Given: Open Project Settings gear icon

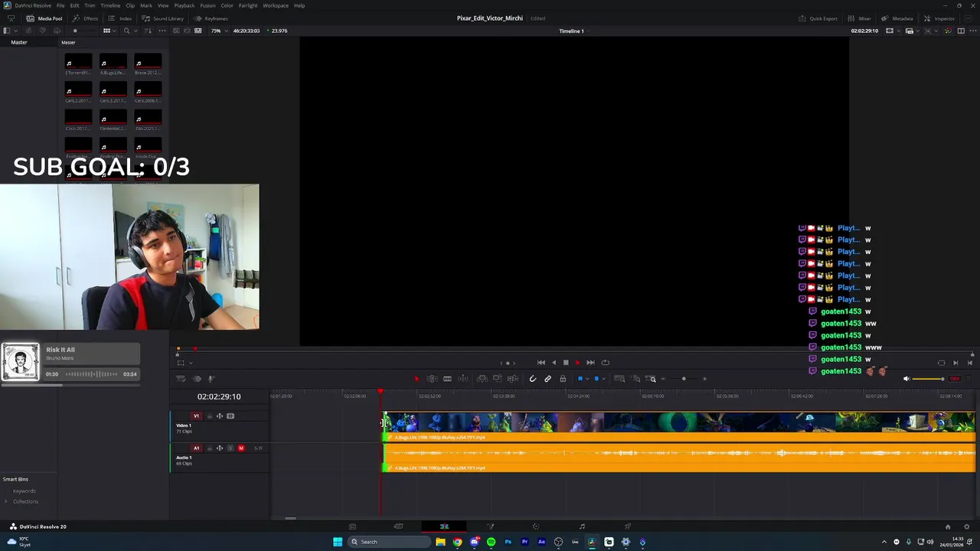Looking at the screenshot, I should pos(967,527).
